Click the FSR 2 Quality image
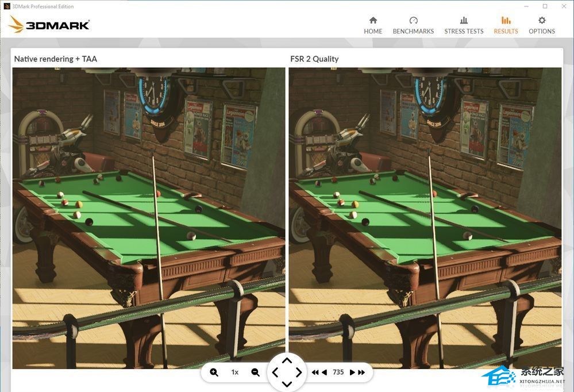The width and height of the screenshot is (574, 392). coord(425,218)
